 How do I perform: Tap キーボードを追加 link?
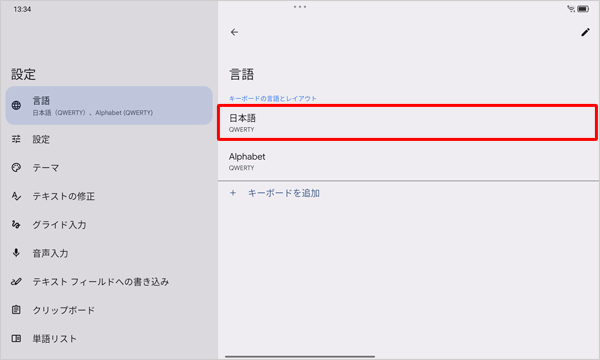coord(284,193)
